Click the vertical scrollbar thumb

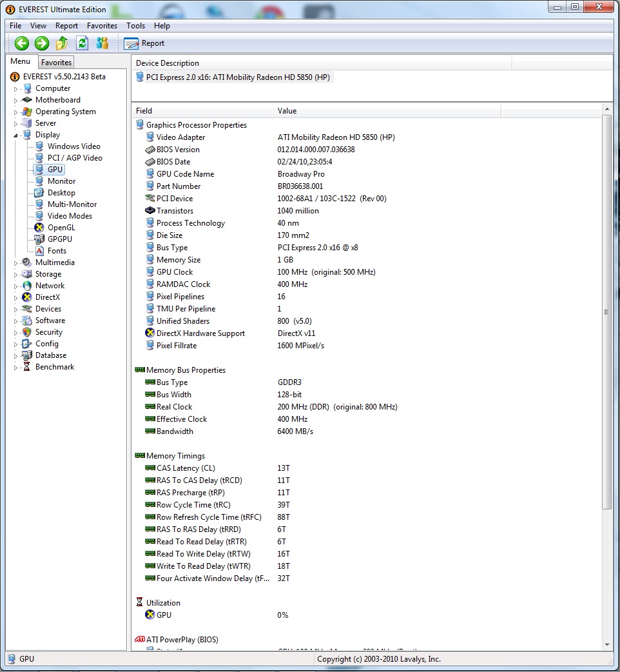(606, 312)
